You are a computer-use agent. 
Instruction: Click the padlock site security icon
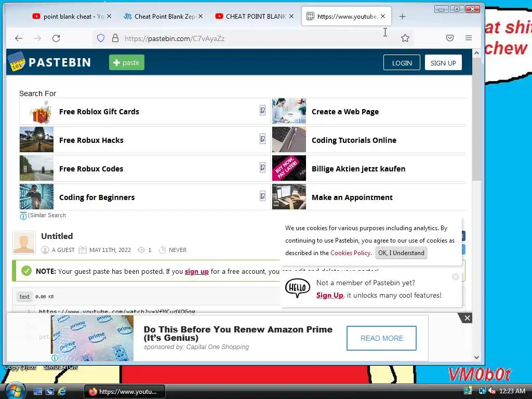(x=115, y=38)
